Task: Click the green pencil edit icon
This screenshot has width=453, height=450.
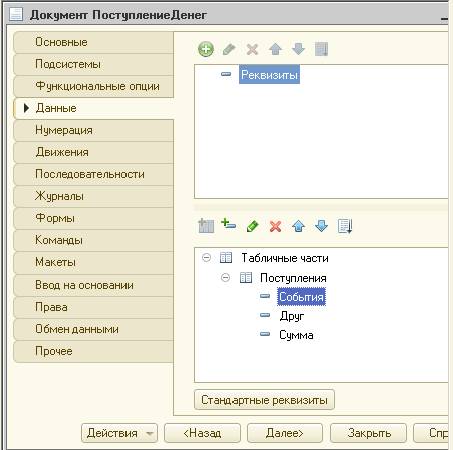Action: [252, 226]
